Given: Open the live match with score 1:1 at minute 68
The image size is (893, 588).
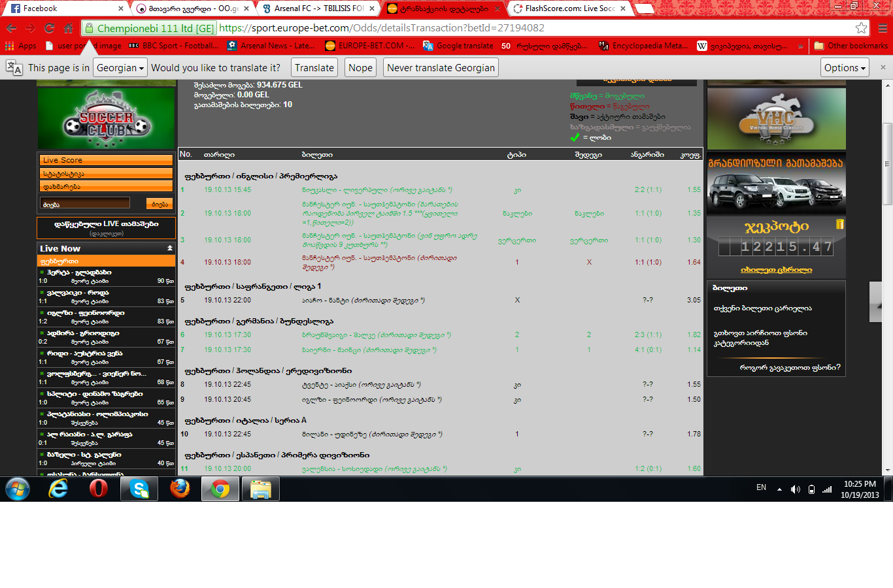Looking at the screenshot, I should [107, 378].
